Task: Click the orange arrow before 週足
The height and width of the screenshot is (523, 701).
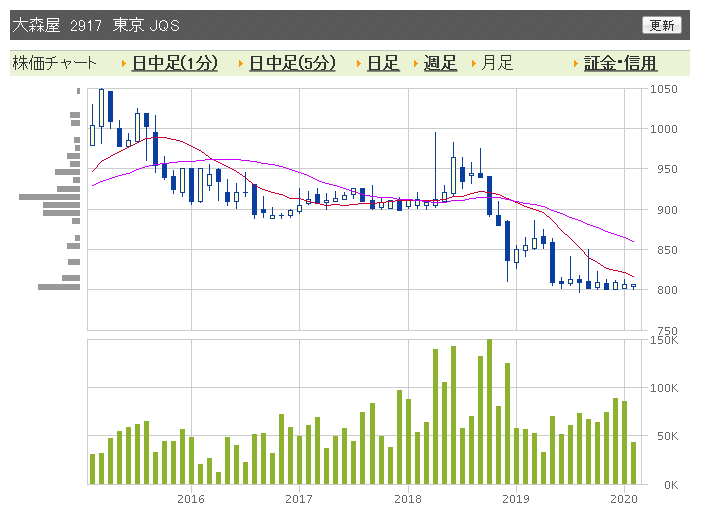Action: click(416, 63)
